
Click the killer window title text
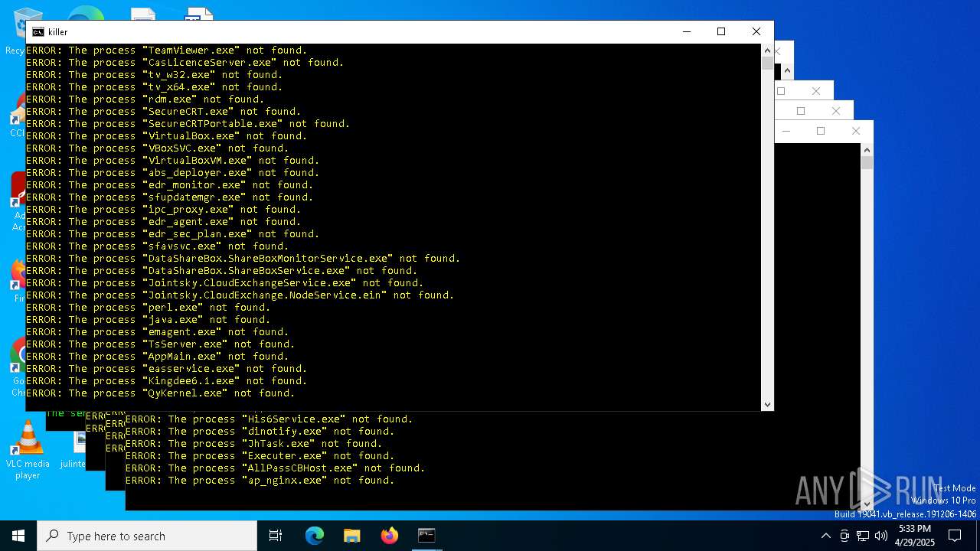pos(57,32)
